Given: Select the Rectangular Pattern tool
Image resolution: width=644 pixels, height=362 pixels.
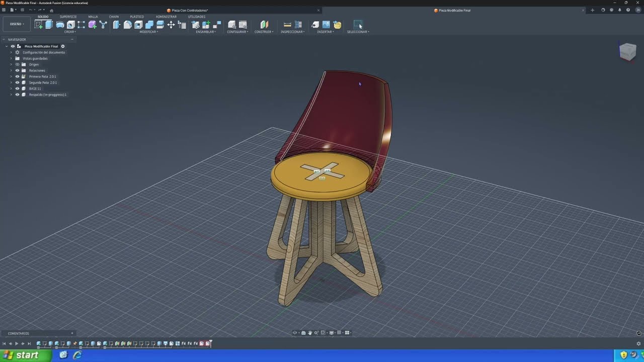Looking at the screenshot, I should 81,25.
